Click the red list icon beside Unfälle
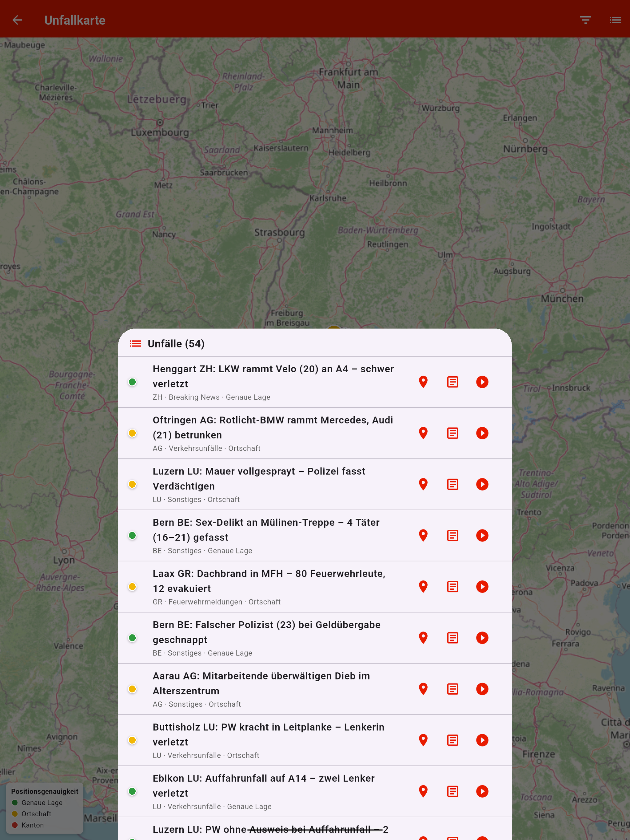Screen dimensions: 630x840 [x=135, y=344]
